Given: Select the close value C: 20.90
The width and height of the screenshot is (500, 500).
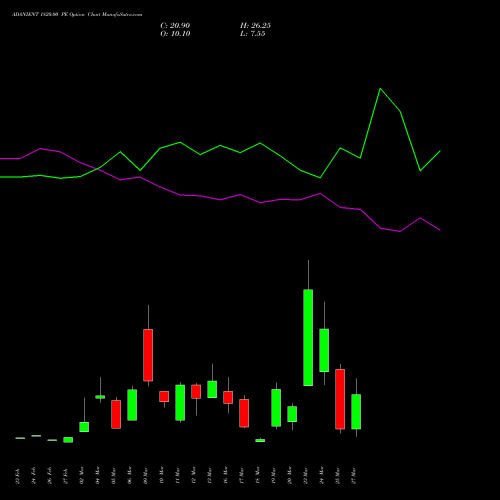Looking at the screenshot, I should click(x=175, y=26).
